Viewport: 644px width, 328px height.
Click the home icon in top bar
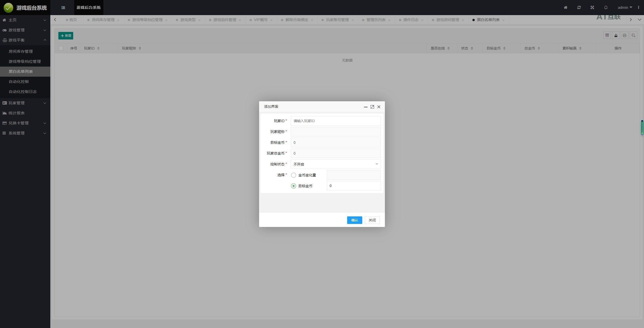click(566, 8)
